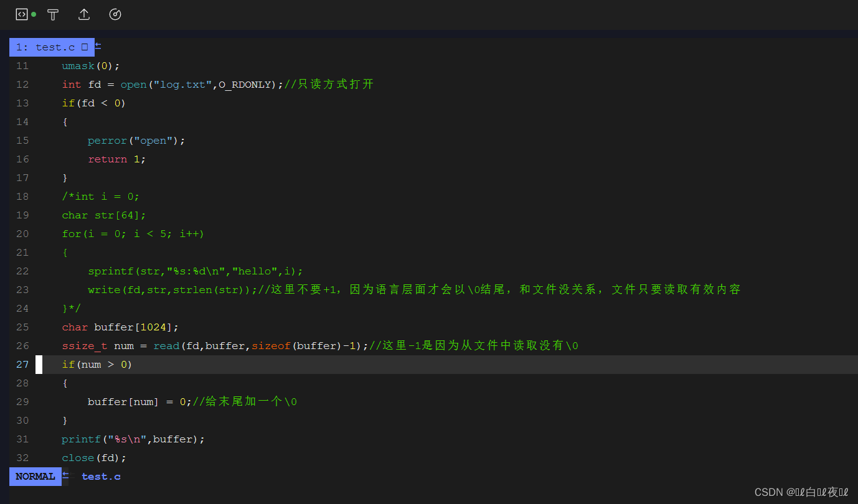Click line number 32
The height and width of the screenshot is (504, 858).
(22, 458)
